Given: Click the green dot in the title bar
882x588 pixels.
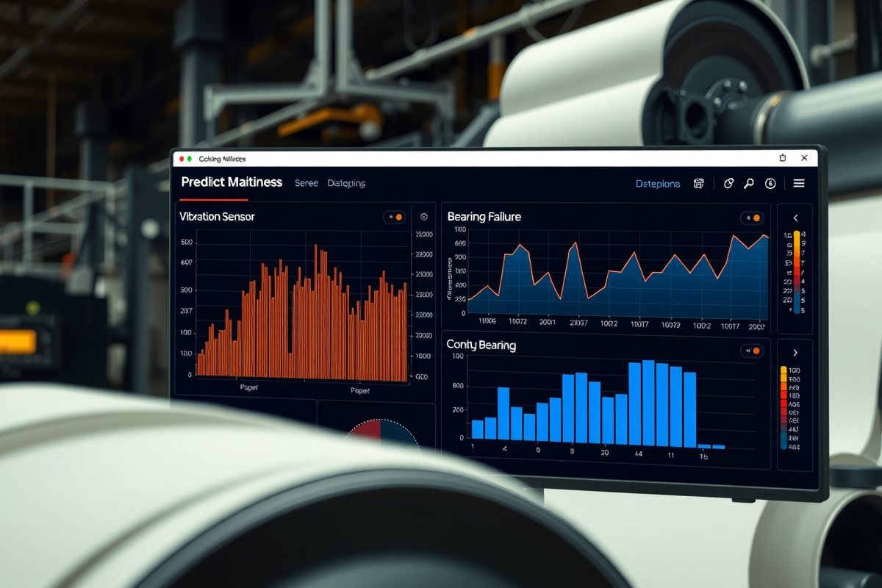Looking at the screenshot, I should (190, 159).
